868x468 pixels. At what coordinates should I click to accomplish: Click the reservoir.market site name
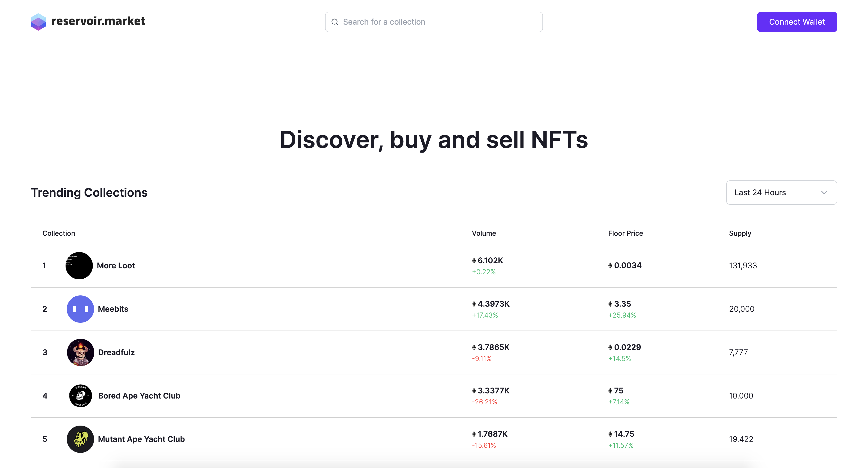[98, 21]
